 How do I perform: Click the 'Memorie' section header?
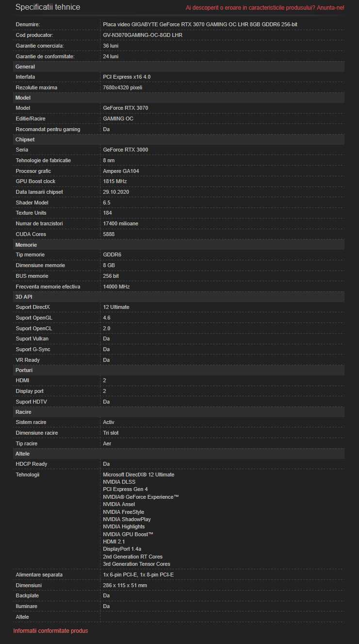pos(179,245)
